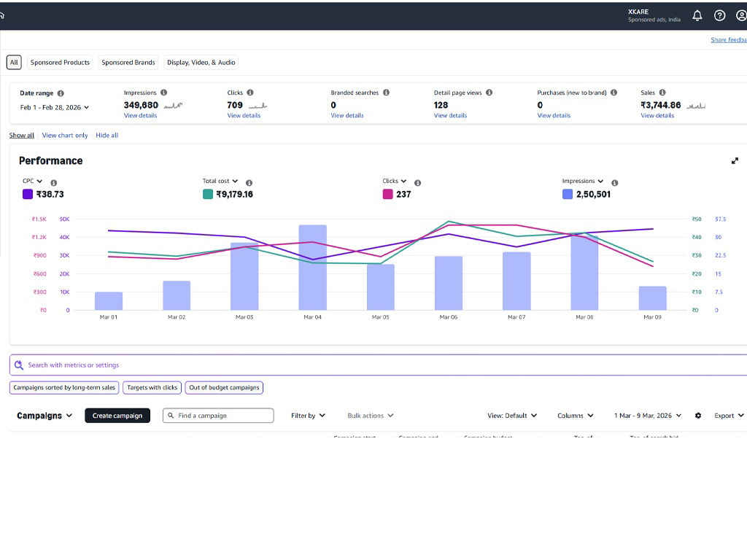Open the Columns dropdown
Screen dimensions: 747x560
576,416
